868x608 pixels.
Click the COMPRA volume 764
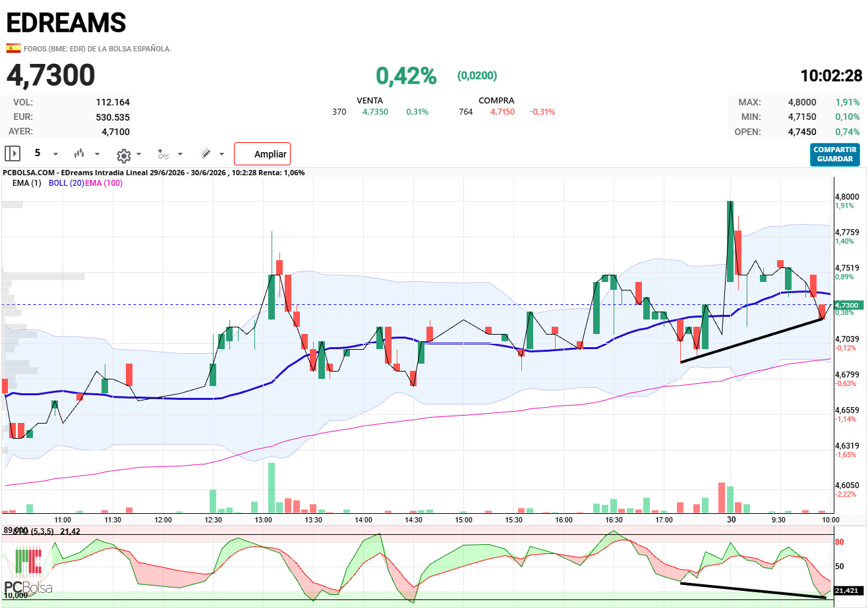tap(466, 112)
